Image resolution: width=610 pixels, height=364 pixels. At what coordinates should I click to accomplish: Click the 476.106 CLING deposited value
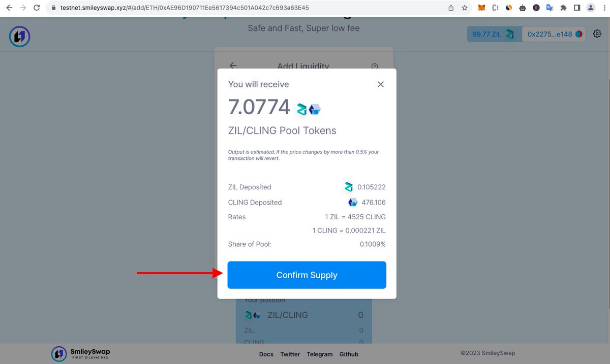374,202
